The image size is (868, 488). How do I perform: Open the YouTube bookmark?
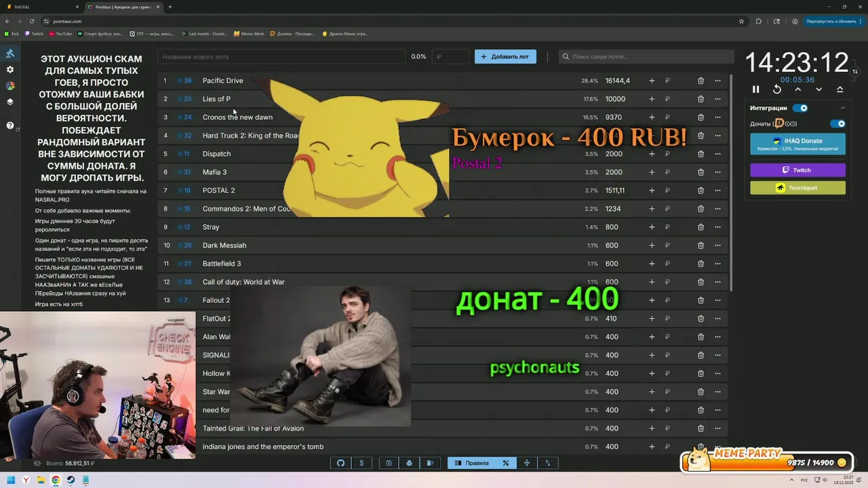click(60, 33)
